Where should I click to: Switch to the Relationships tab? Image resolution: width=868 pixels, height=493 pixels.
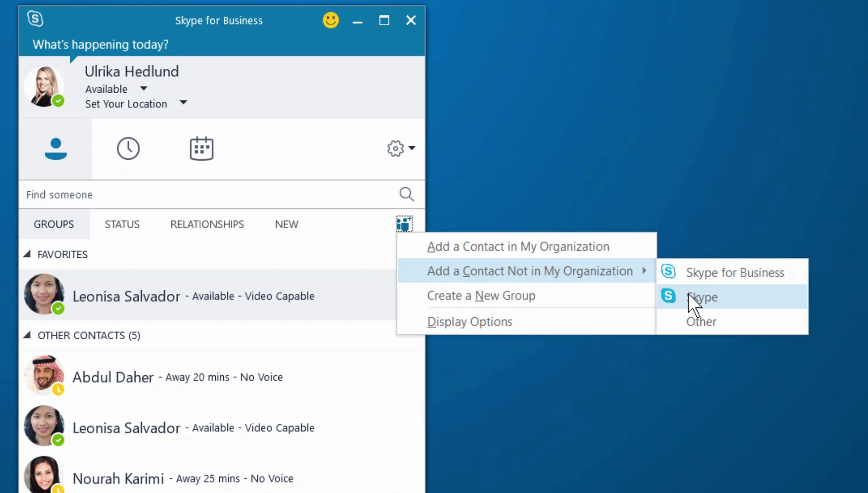click(207, 224)
